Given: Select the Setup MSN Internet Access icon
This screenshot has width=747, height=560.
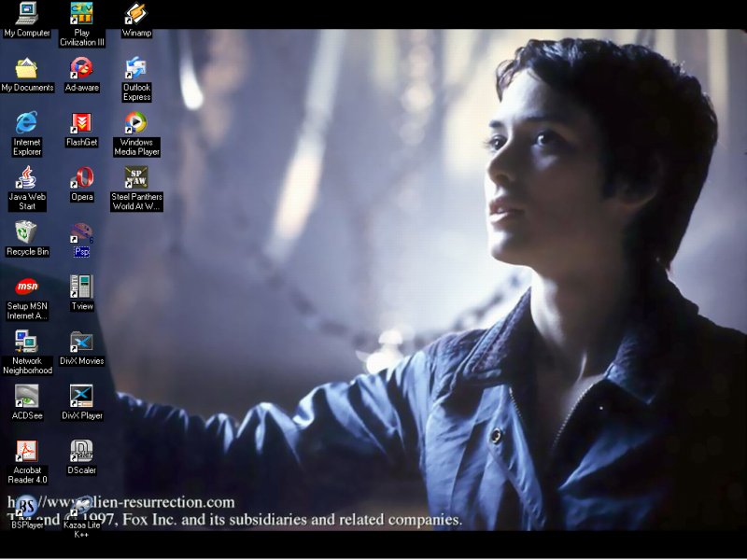Looking at the screenshot, I should coord(27,287).
